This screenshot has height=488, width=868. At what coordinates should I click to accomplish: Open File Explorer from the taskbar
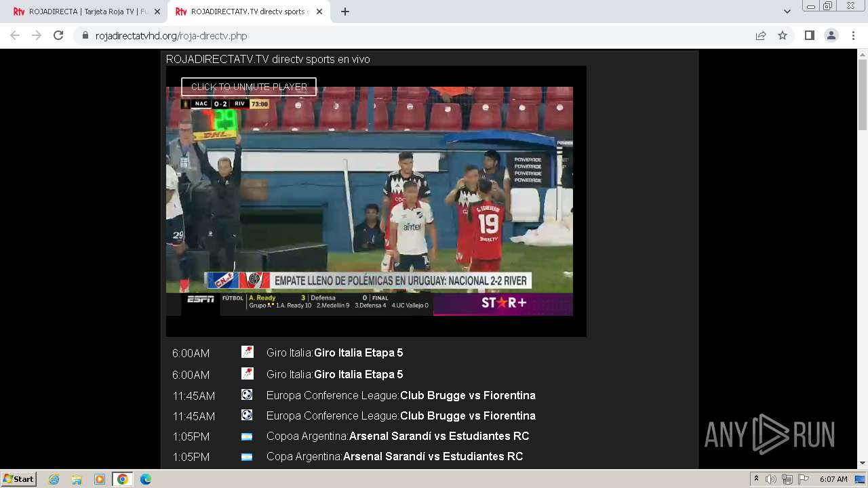pyautogui.click(x=77, y=479)
